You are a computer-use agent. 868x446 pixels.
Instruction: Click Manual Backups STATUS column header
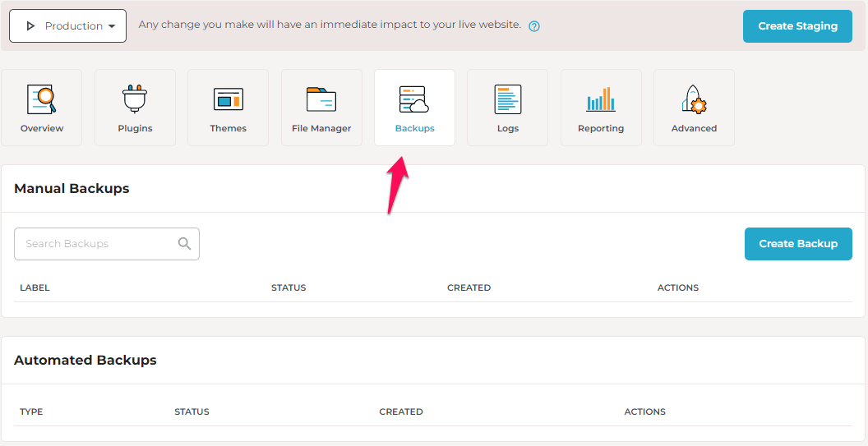click(x=289, y=287)
